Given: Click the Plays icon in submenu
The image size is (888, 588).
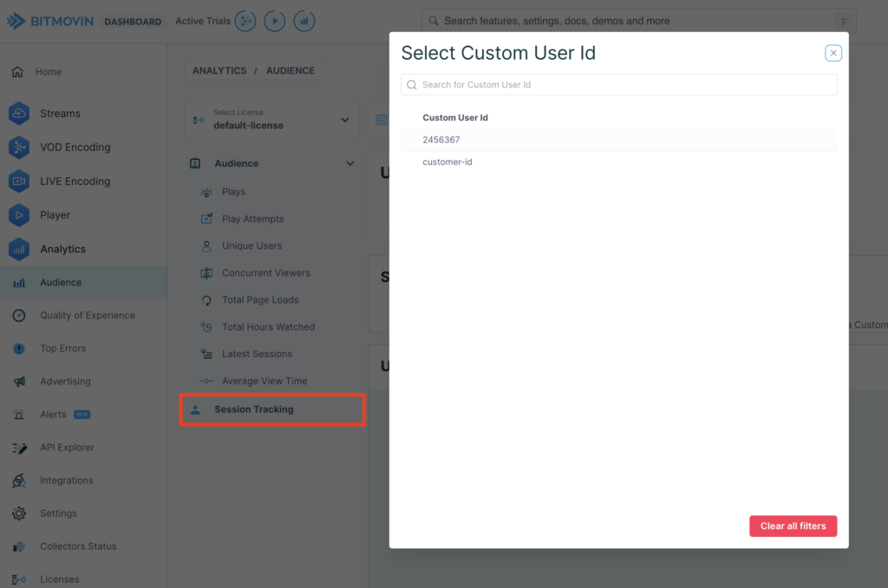Looking at the screenshot, I should [206, 192].
